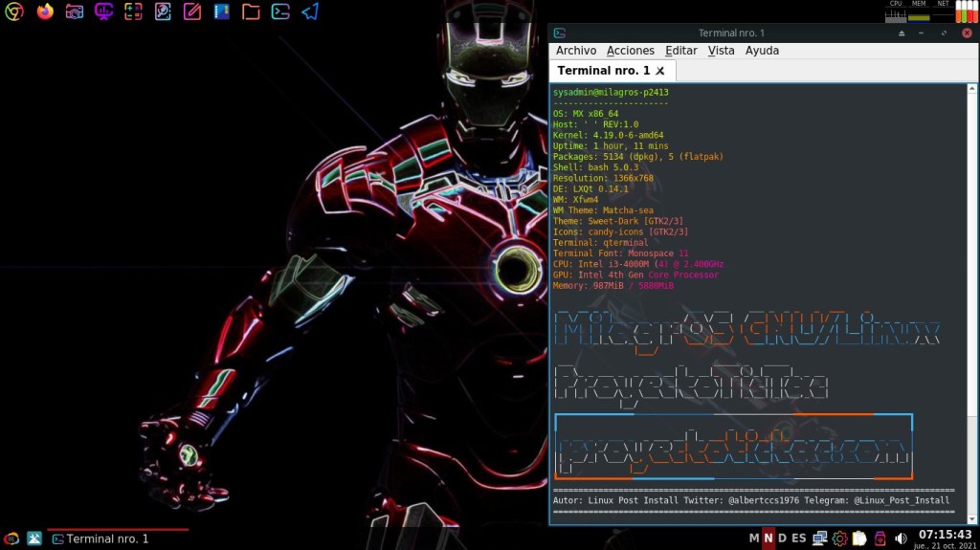This screenshot has width=980, height=550.
Task: Open Firefox browser launcher
Action: tap(45, 12)
